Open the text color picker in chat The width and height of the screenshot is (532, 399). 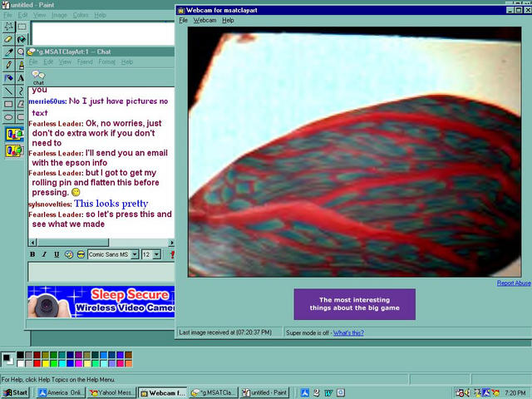pyautogui.click(x=69, y=254)
